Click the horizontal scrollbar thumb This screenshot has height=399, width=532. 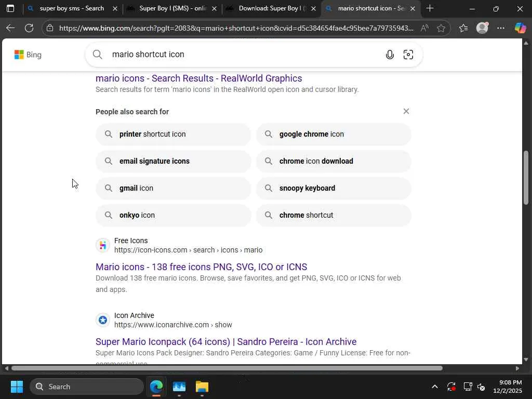pyautogui.click(x=227, y=368)
